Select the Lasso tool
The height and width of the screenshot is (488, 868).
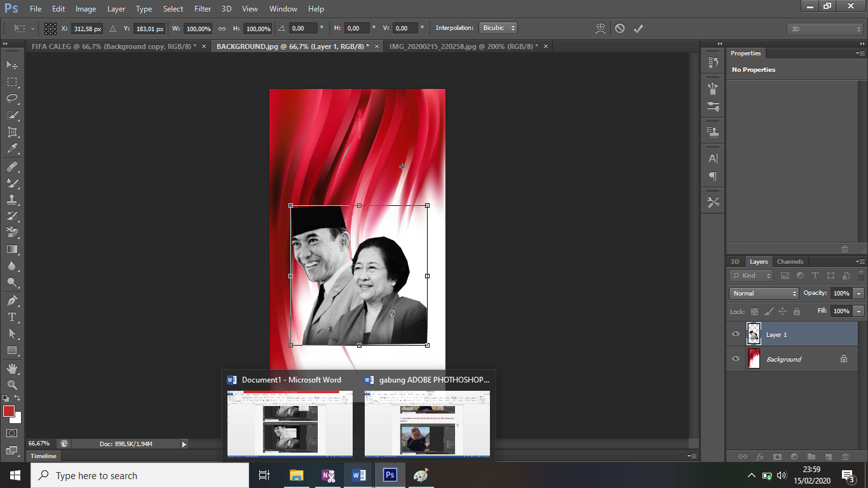pos(11,98)
